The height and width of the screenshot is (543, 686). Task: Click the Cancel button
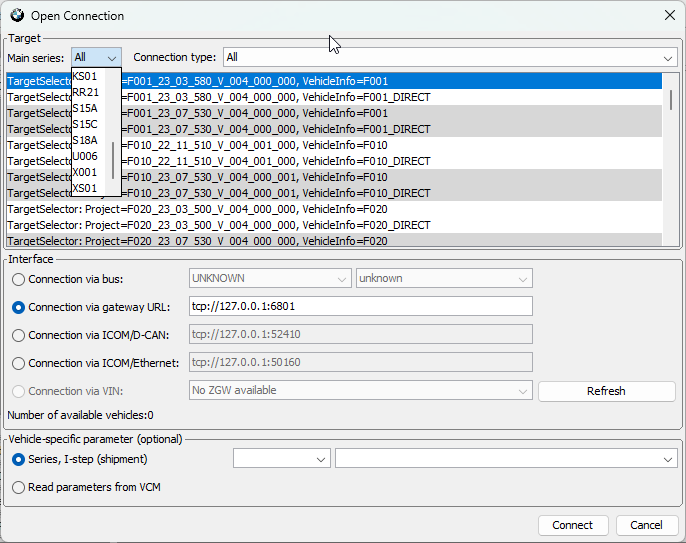click(x=647, y=525)
